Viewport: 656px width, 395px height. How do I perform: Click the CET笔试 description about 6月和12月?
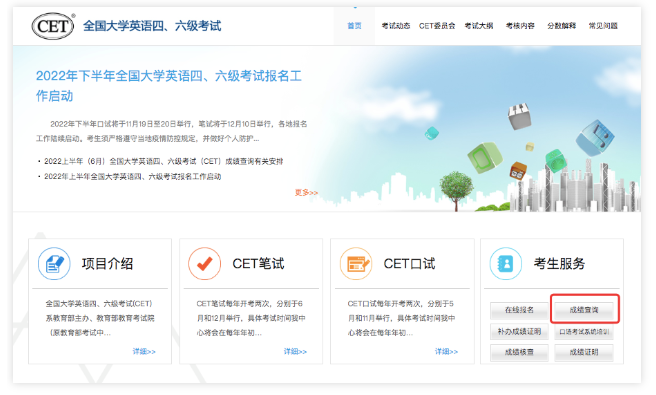(x=250, y=318)
